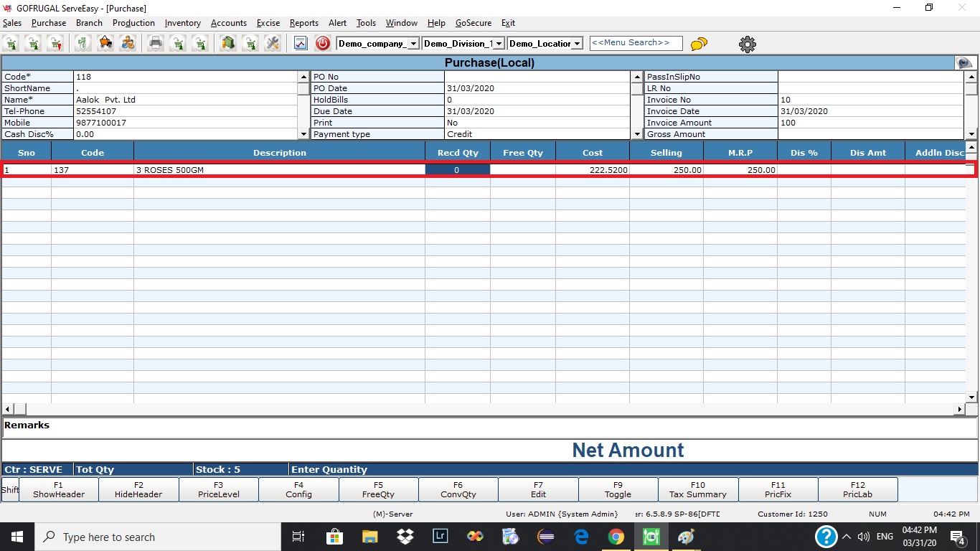Click the F5 FreeQty button

[378, 489]
